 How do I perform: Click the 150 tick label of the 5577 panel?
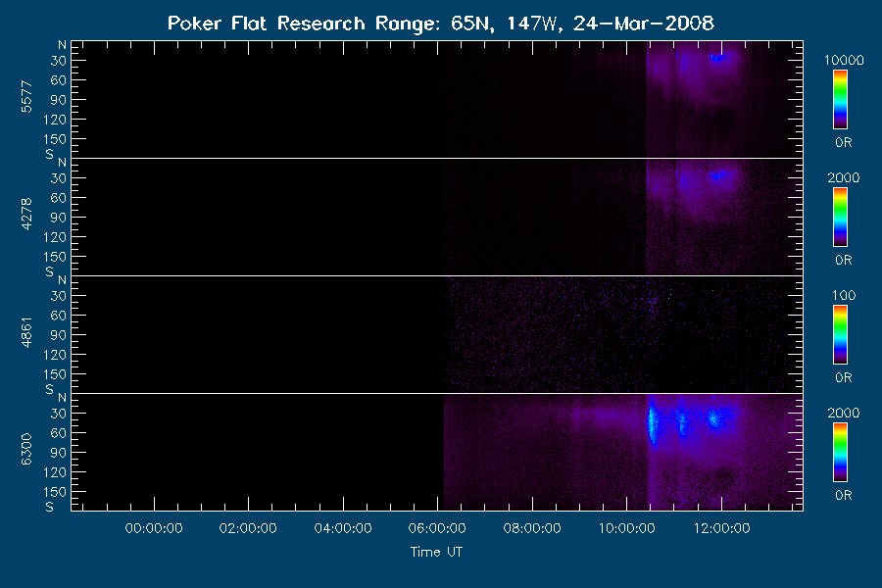coord(55,139)
